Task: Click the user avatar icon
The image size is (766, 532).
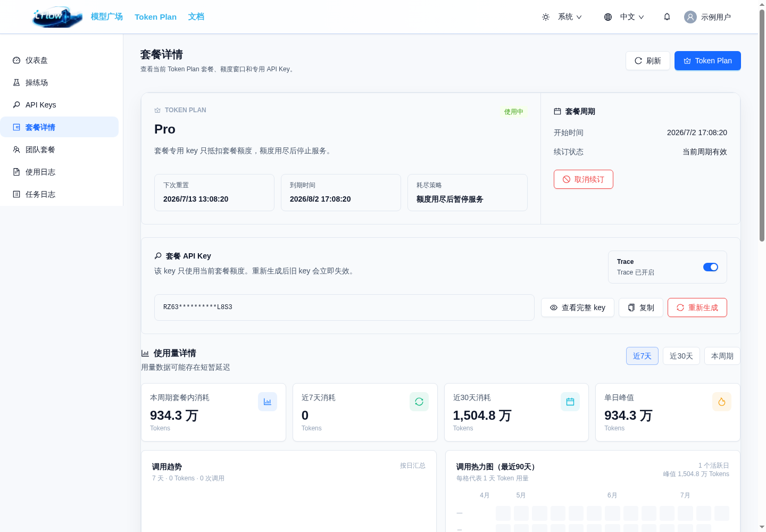Action: pos(690,17)
